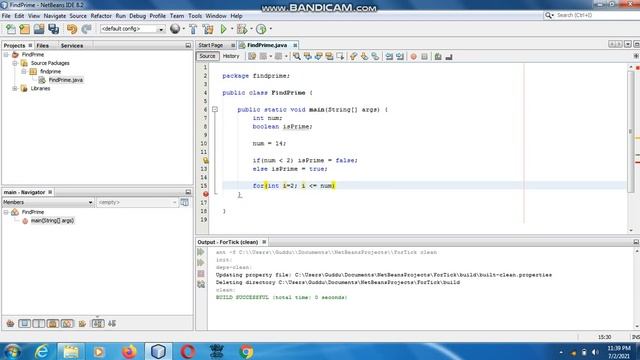Collapse the findprime package node
This screenshot has width=640, height=360.
24,71
